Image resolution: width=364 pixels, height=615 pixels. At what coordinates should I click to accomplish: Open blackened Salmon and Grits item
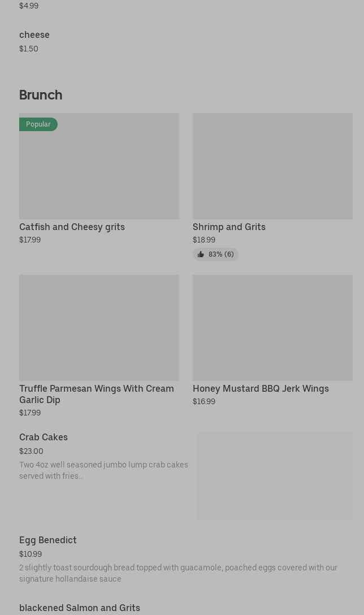click(x=80, y=608)
